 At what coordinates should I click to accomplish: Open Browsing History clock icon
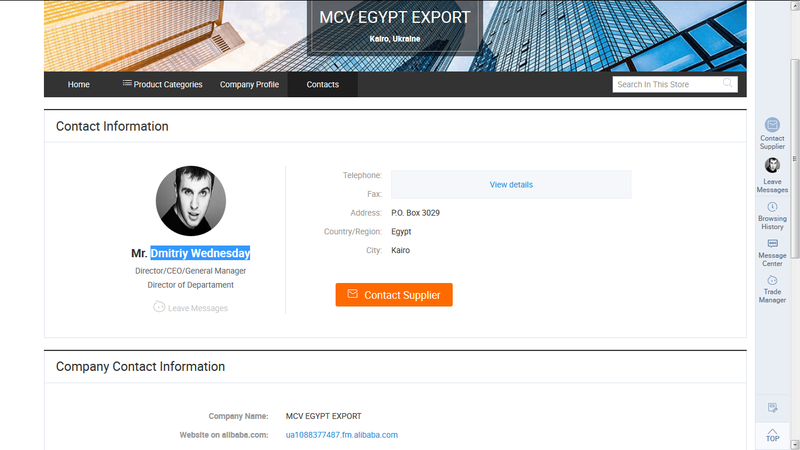[772, 207]
